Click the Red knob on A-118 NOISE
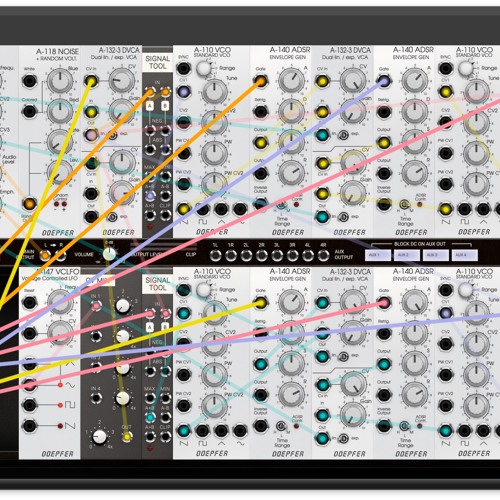Screen dimensions: 500x500 point(60,112)
